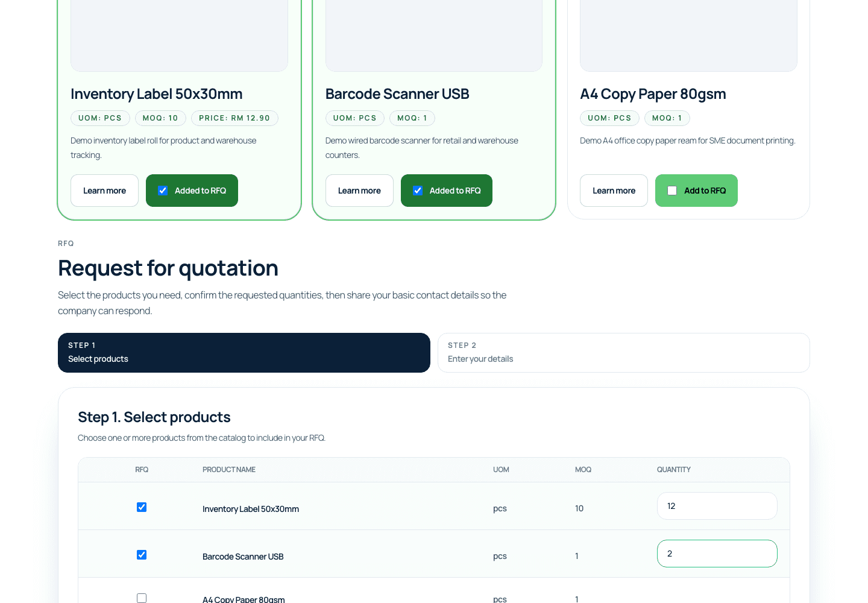The image size is (868, 603).
Task: Click quantity field for Barcode Scanner USB row
Action: 717,554
